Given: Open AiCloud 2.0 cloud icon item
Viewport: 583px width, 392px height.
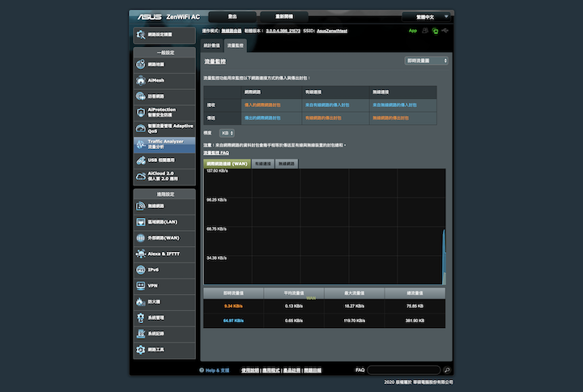Looking at the screenshot, I should (x=164, y=177).
